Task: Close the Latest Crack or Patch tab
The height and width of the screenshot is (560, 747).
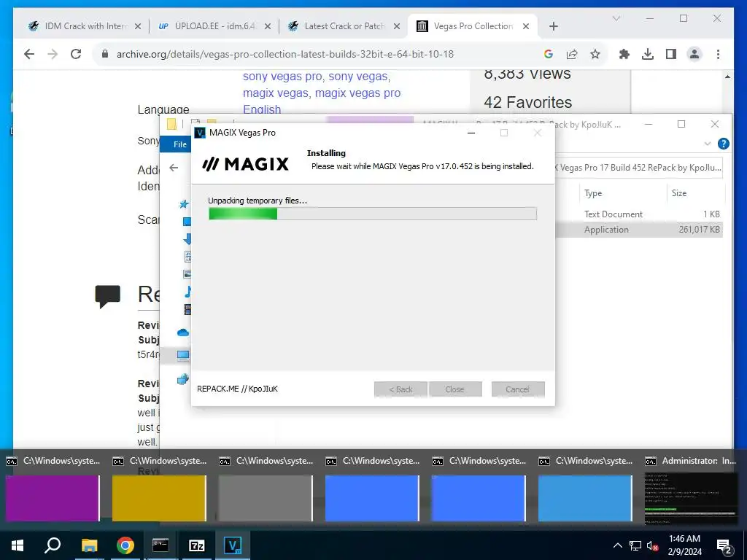Action: coord(396,26)
